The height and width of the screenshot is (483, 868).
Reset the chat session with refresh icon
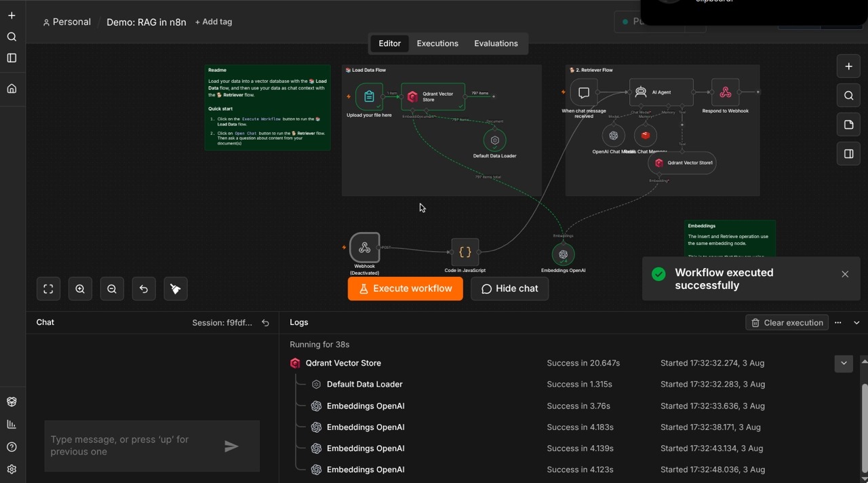266,323
